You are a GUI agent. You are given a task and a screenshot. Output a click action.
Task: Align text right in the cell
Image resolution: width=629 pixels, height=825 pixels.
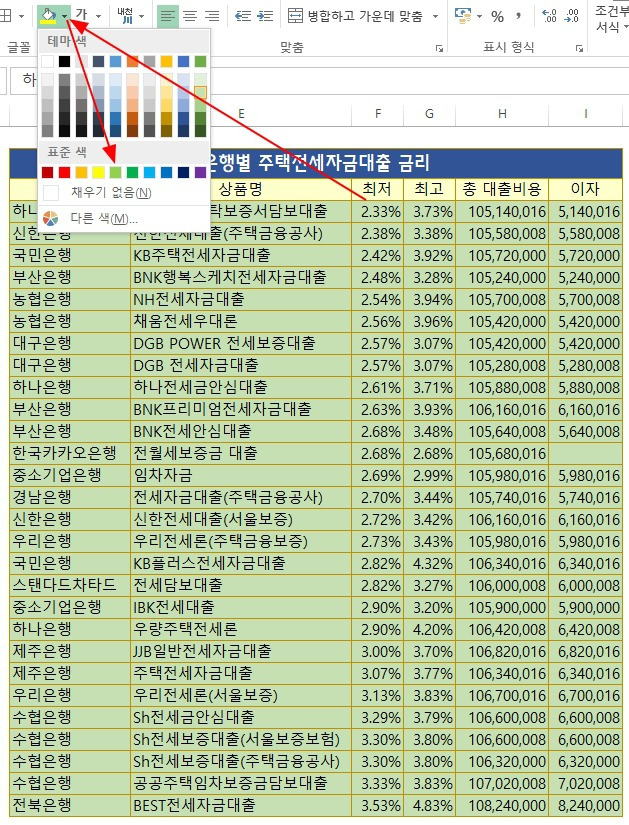point(212,17)
